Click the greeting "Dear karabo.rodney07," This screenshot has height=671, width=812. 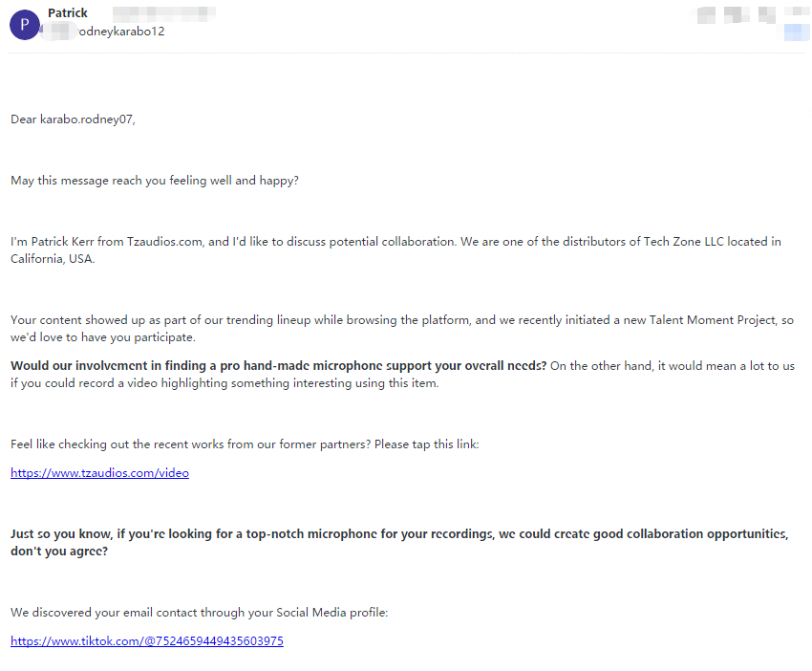pos(74,119)
